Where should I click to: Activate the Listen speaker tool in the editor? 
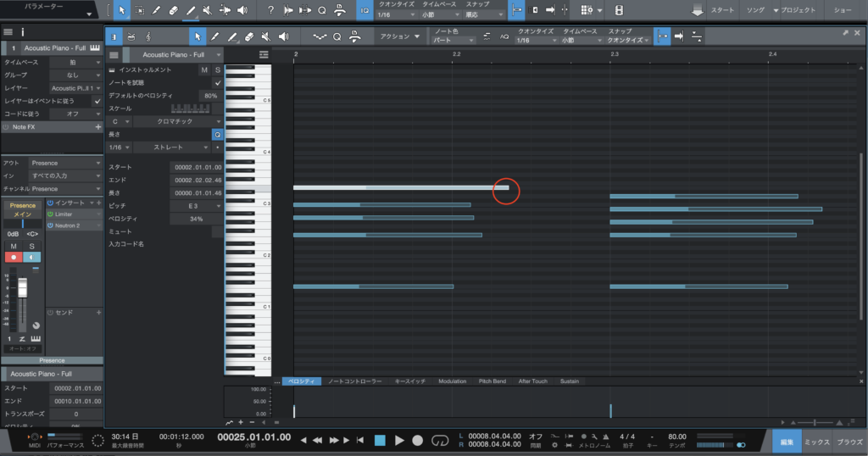[x=282, y=37]
